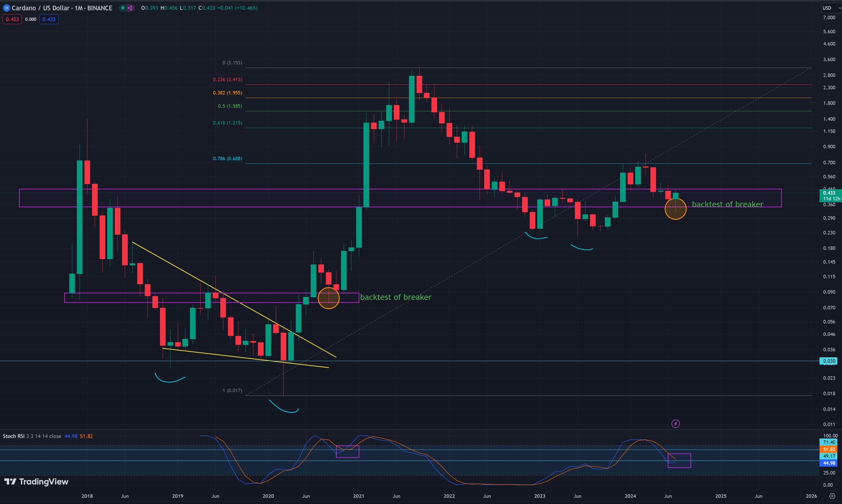Click the Cardano / US Dollar symbol title
Viewport: 842px width, 504px height.
62,8
